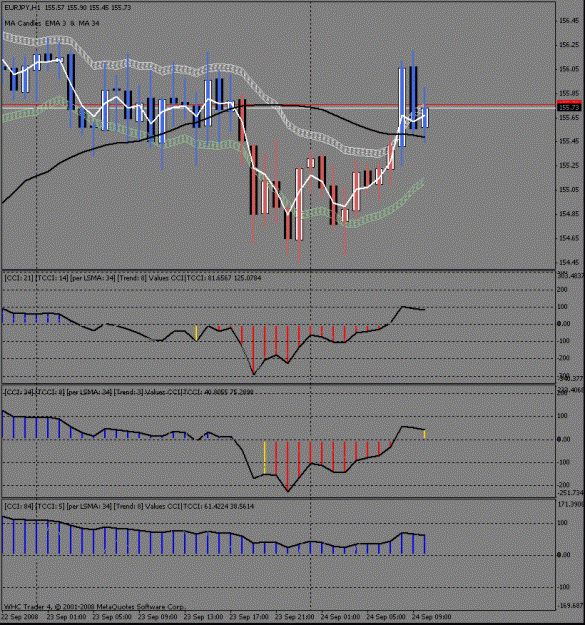Image resolution: width=585 pixels, height=625 pixels.
Task: Click the 0.00 level label in CCI 84 panel
Action: click(563, 555)
